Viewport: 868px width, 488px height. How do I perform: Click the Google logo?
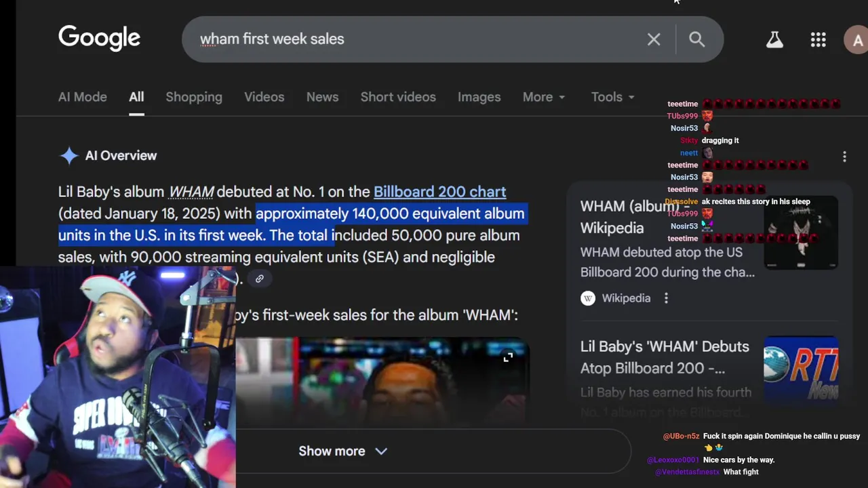click(99, 38)
